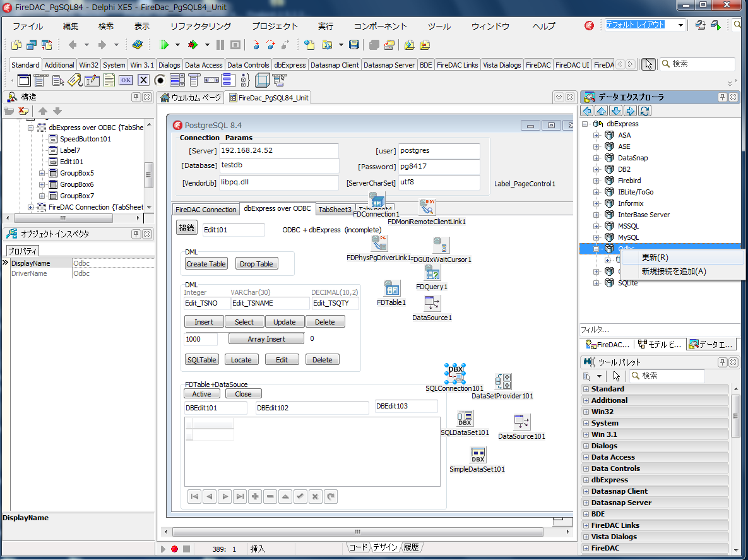Expand the Standard category in Tool Palette
748x560 pixels.
click(x=586, y=390)
